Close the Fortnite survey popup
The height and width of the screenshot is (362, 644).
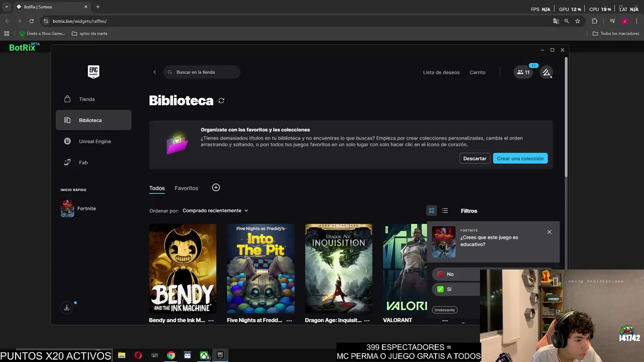pyautogui.click(x=549, y=232)
